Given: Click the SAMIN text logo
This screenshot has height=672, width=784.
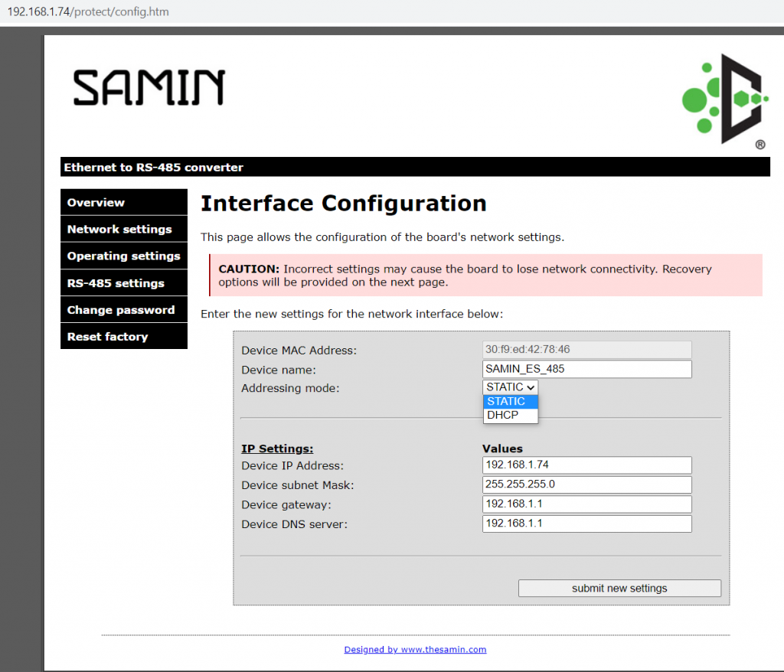Looking at the screenshot, I should (149, 87).
